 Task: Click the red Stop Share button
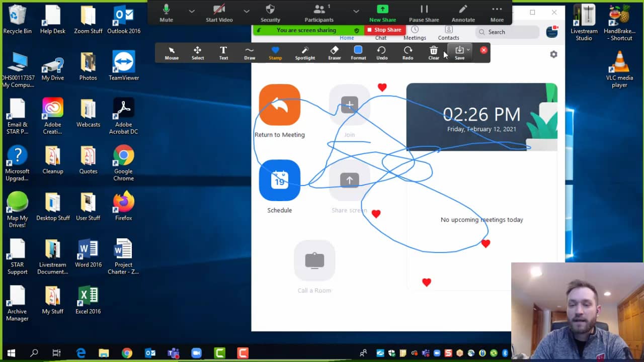[385, 30]
